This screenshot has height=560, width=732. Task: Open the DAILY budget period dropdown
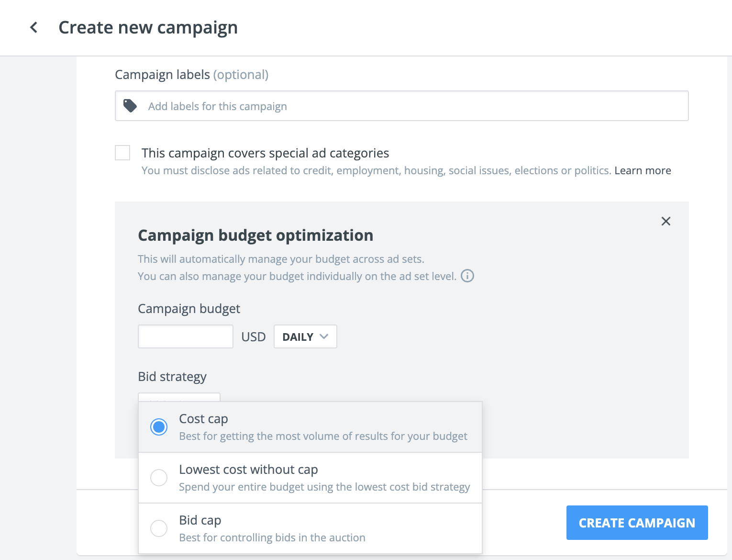pyautogui.click(x=305, y=336)
